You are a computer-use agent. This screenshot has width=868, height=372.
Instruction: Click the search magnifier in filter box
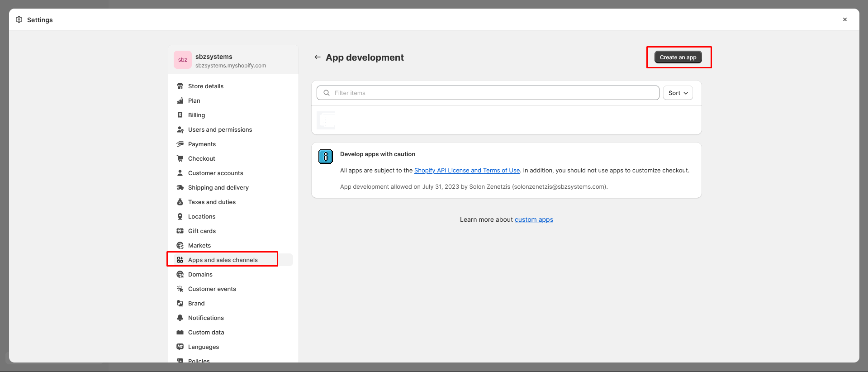click(327, 93)
